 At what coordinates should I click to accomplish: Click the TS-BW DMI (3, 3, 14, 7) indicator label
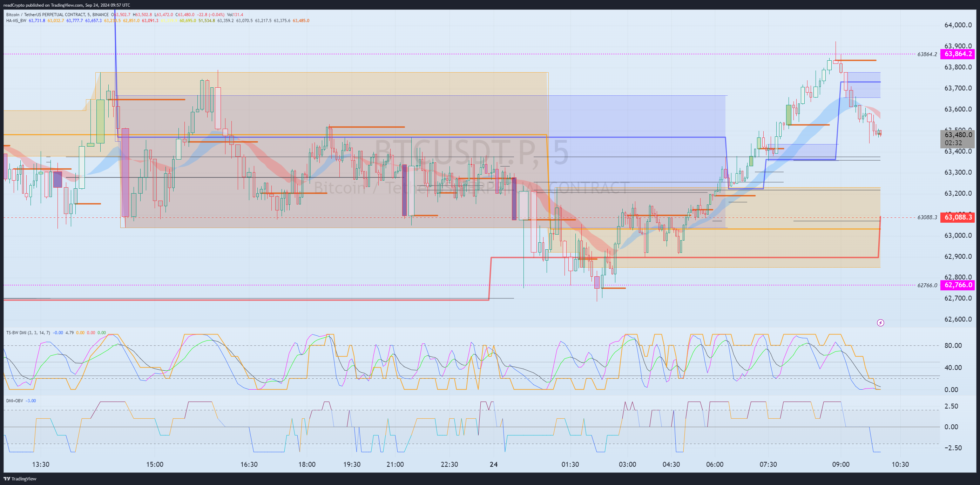pyautogui.click(x=28, y=333)
